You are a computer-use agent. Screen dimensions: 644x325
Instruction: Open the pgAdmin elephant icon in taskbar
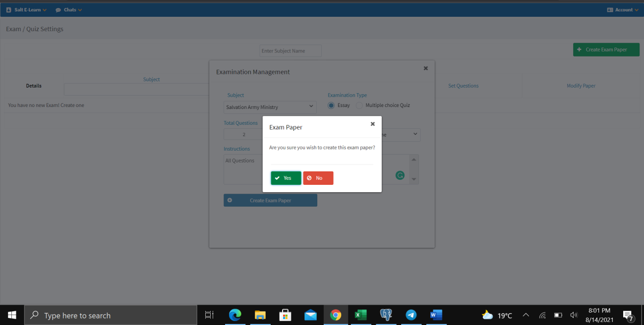pyautogui.click(x=386, y=315)
